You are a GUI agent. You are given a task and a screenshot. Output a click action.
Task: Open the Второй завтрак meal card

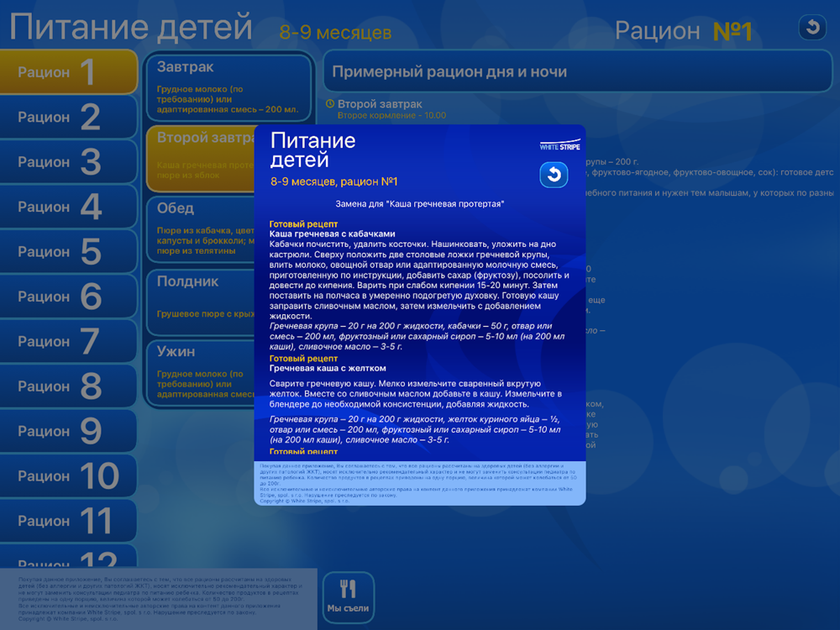coord(201,159)
